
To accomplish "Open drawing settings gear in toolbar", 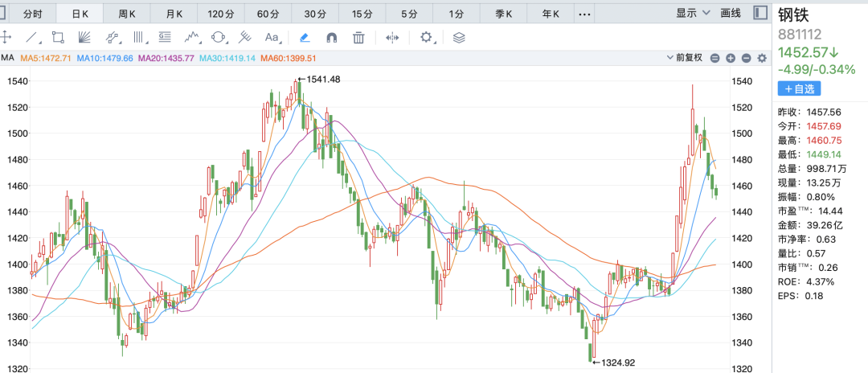I will click(427, 37).
